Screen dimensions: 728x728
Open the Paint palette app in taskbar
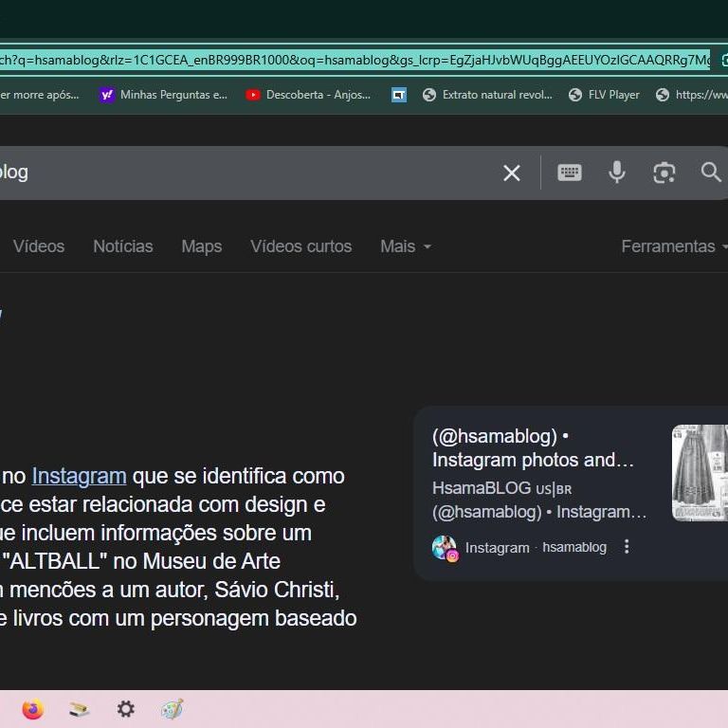point(173,709)
